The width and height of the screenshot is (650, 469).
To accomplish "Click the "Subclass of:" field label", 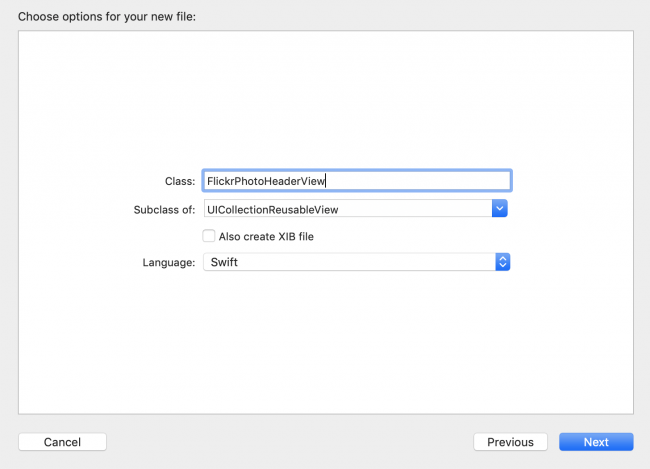I will click(x=164, y=209).
